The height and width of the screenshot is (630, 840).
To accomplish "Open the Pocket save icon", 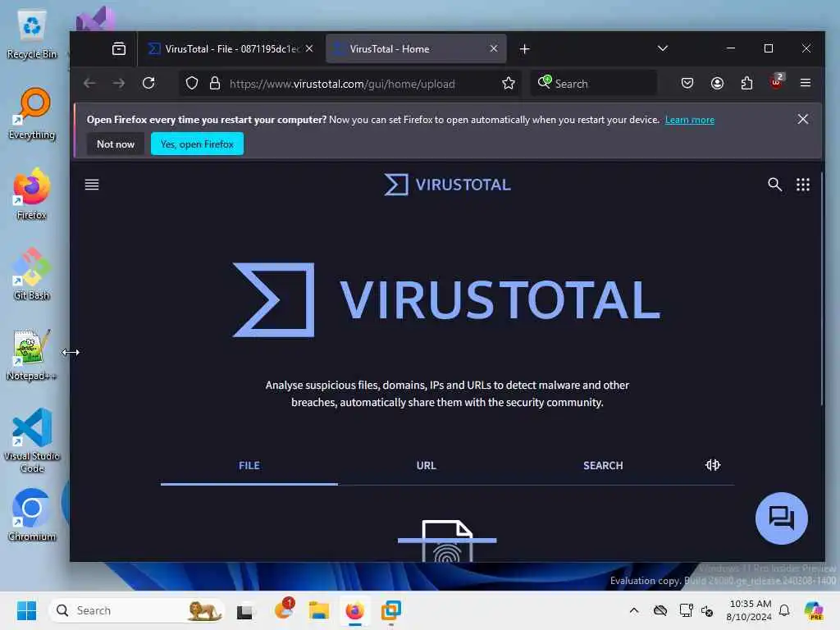I will coord(687,83).
